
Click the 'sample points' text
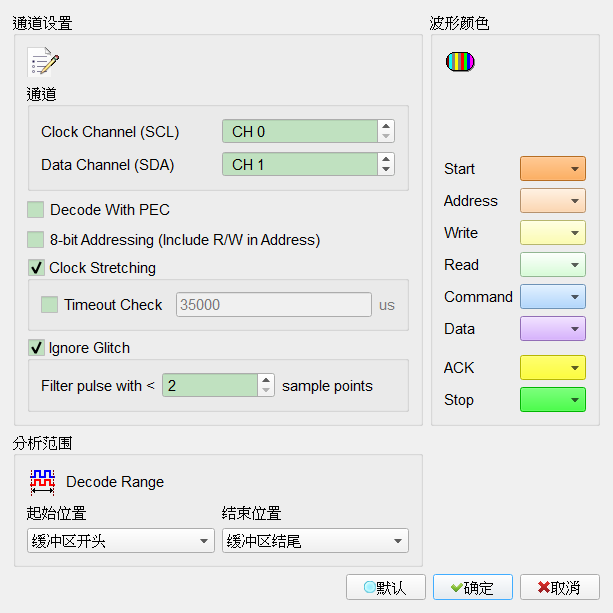coord(327,386)
